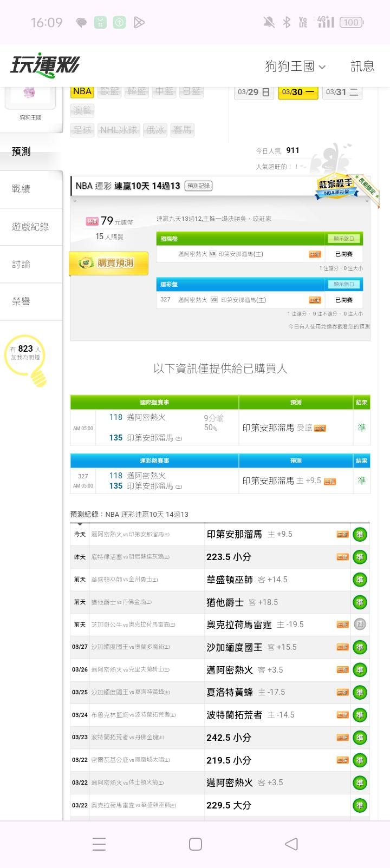
Task: Select the NHL冰球 sport tab
Action: [x=119, y=130]
